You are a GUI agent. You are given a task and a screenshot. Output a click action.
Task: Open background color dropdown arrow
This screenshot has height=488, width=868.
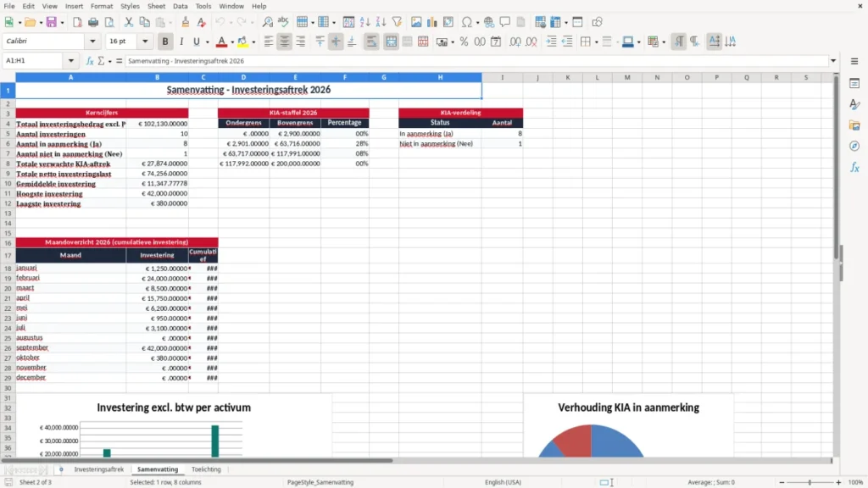tap(253, 42)
